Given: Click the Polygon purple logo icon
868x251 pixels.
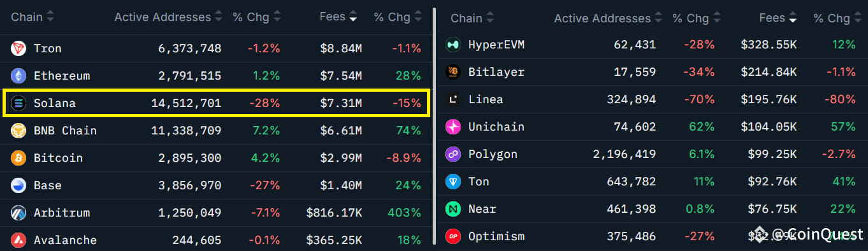Looking at the screenshot, I should 452,154.
